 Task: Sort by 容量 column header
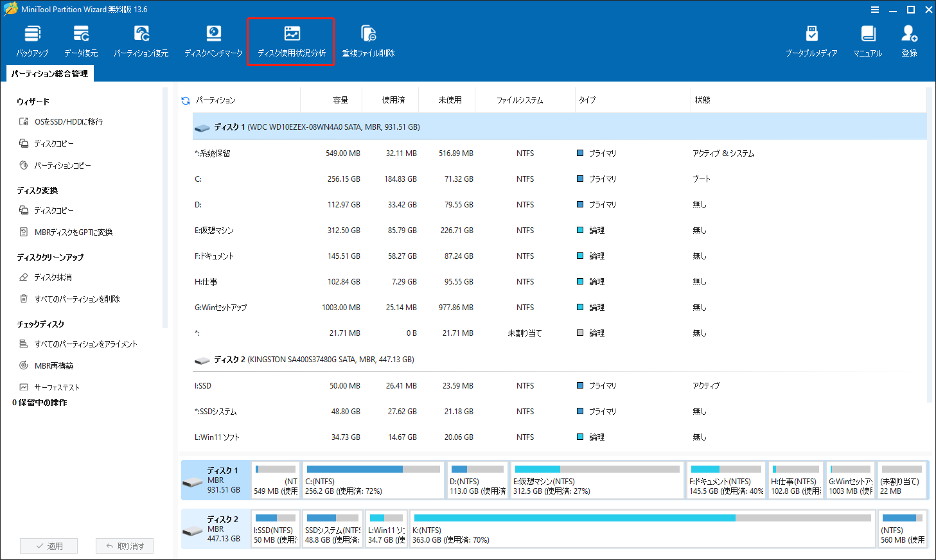click(340, 100)
